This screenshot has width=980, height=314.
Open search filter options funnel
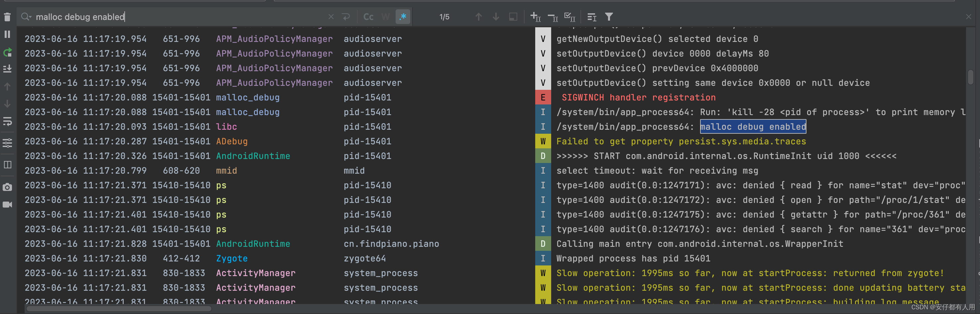[609, 17]
